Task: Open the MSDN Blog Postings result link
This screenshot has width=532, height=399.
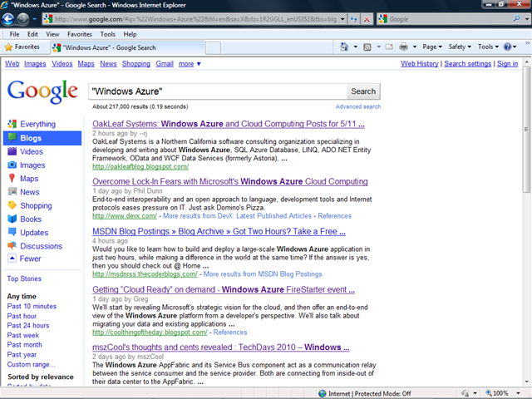Action: tap(219, 231)
